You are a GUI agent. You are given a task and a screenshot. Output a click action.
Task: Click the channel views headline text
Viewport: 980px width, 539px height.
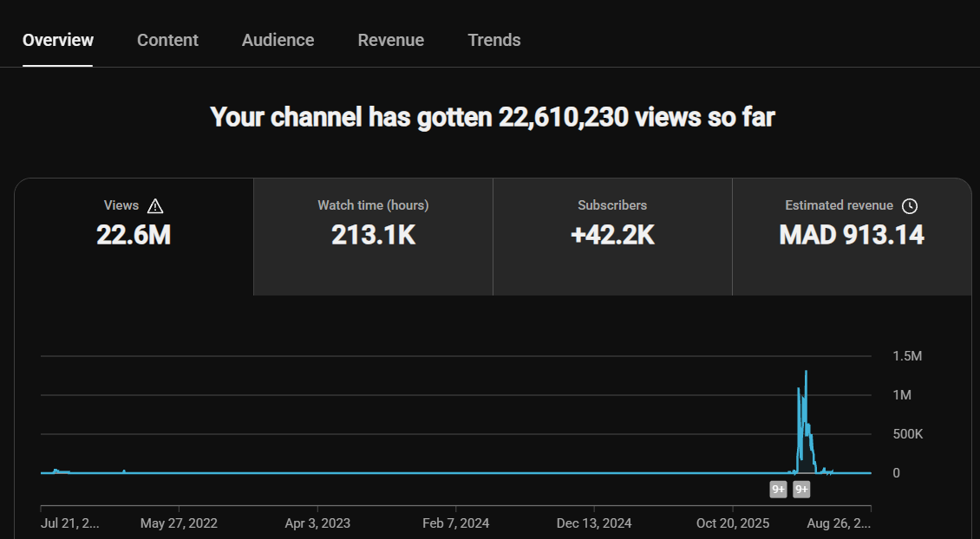point(493,117)
